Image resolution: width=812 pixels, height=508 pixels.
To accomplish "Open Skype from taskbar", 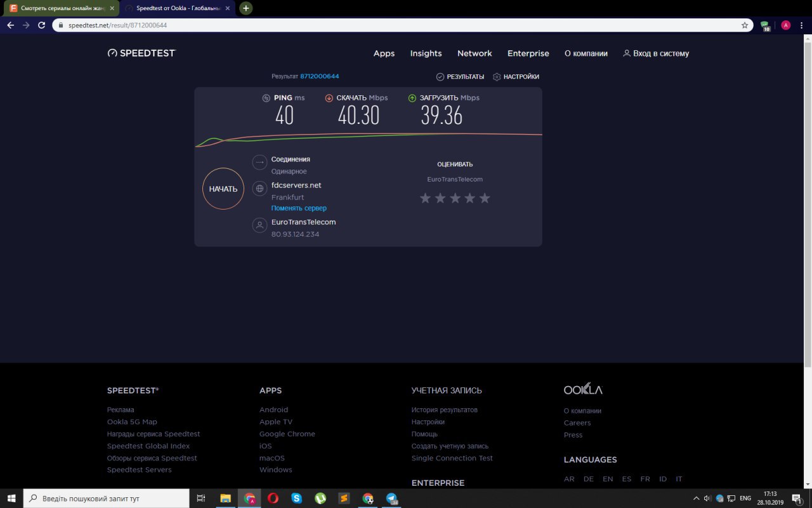I will [296, 498].
